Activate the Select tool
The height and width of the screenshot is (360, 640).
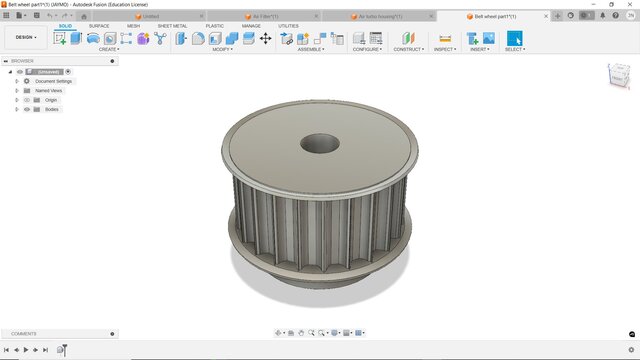pos(515,38)
